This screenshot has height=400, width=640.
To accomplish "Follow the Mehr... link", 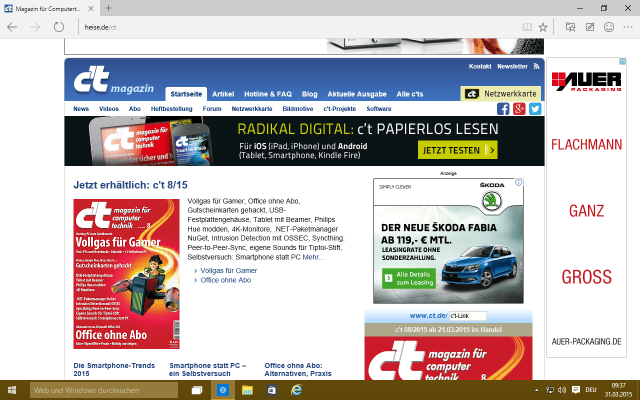I will pyautogui.click(x=313, y=257).
